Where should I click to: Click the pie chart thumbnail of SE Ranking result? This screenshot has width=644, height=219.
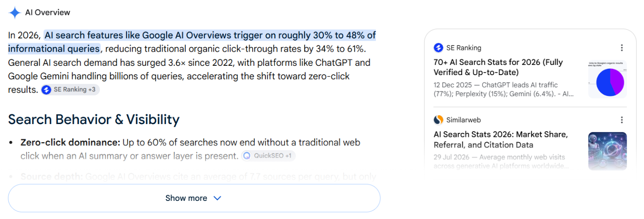(x=607, y=79)
